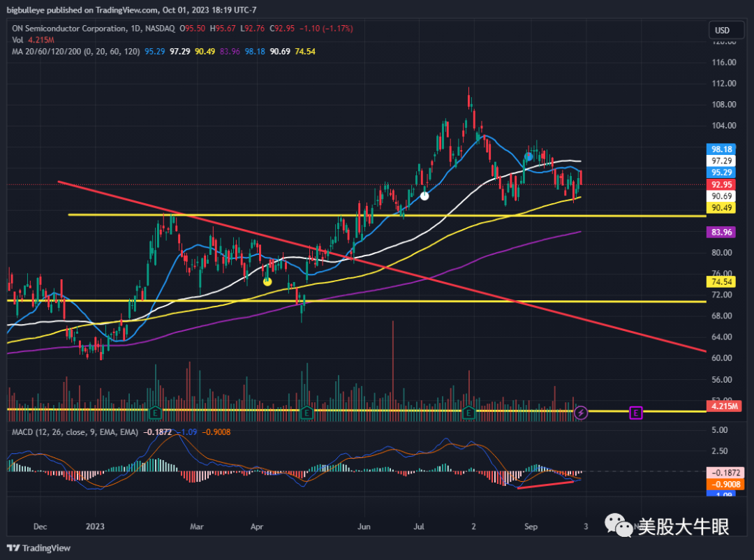Open green earnings E marker near August 2
The width and height of the screenshot is (754, 560).
click(x=468, y=412)
